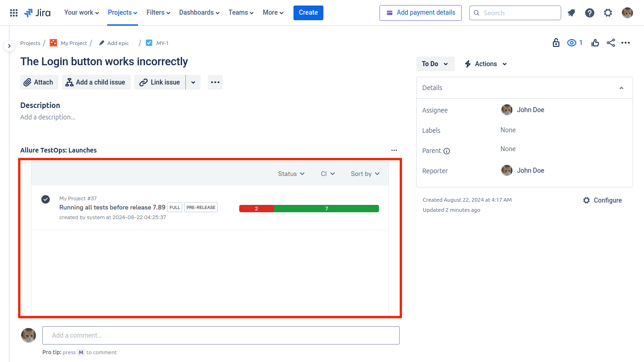Open the three-dots menu next to Link issue

(x=215, y=82)
